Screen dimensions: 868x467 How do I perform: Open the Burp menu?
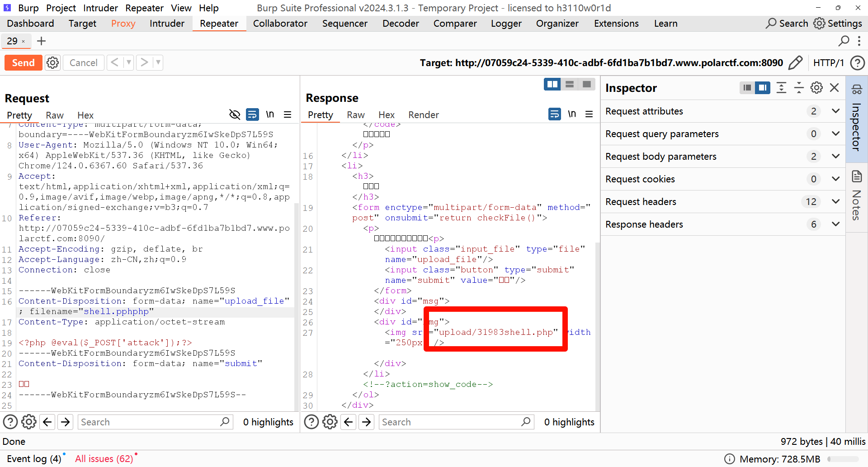click(x=28, y=8)
